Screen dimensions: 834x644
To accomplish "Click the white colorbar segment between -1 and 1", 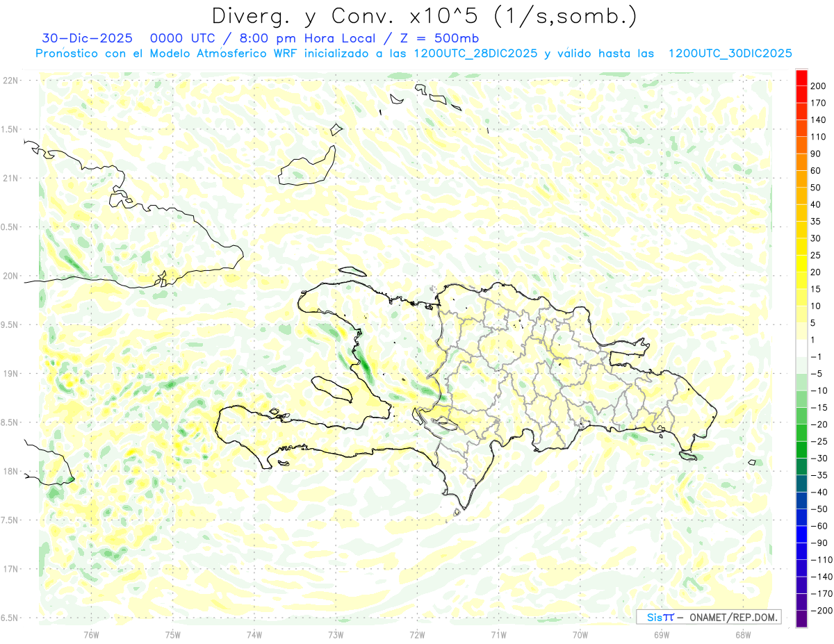I will coord(801,348).
